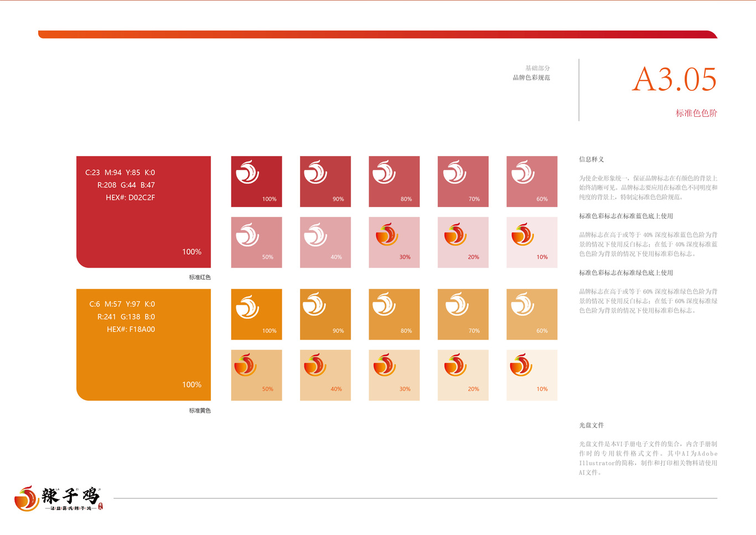Click the yellow HEX#: F18A00 value
This screenshot has width=756, height=535.
(x=131, y=329)
